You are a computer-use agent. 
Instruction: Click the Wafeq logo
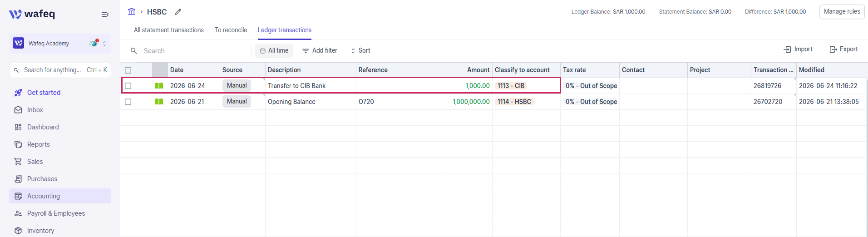click(32, 14)
